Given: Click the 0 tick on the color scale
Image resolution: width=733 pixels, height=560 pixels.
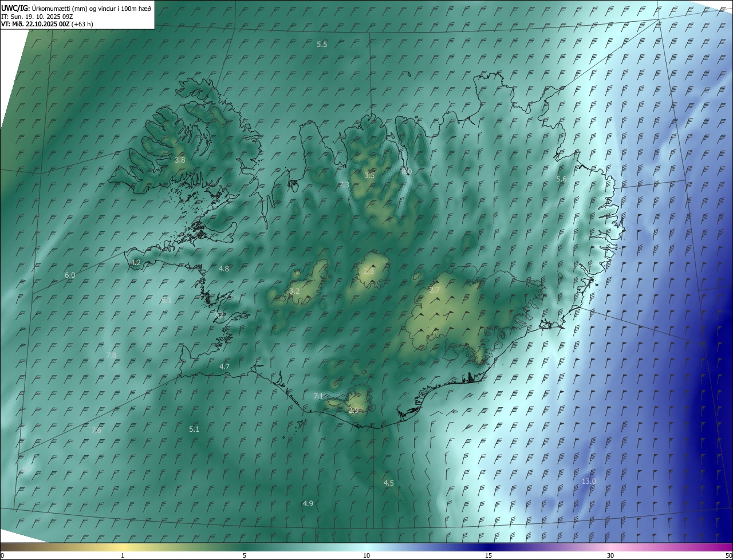Looking at the screenshot, I should (2, 555).
